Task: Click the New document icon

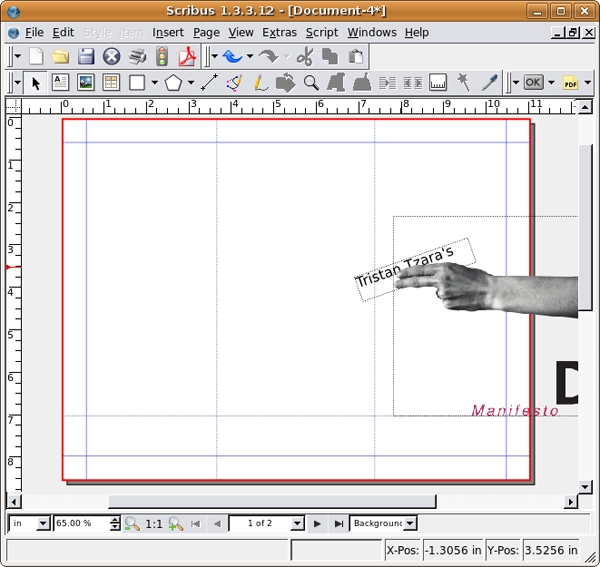Action: [x=36, y=57]
